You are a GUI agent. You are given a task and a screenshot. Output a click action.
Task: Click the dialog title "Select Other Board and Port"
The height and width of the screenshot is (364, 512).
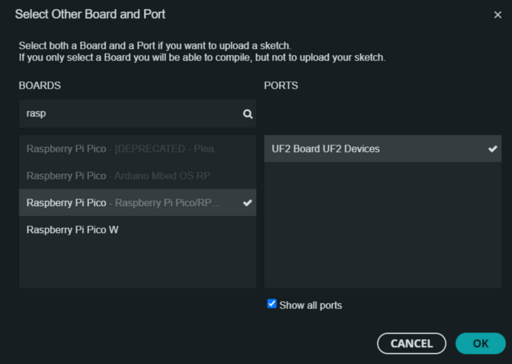tap(90, 14)
